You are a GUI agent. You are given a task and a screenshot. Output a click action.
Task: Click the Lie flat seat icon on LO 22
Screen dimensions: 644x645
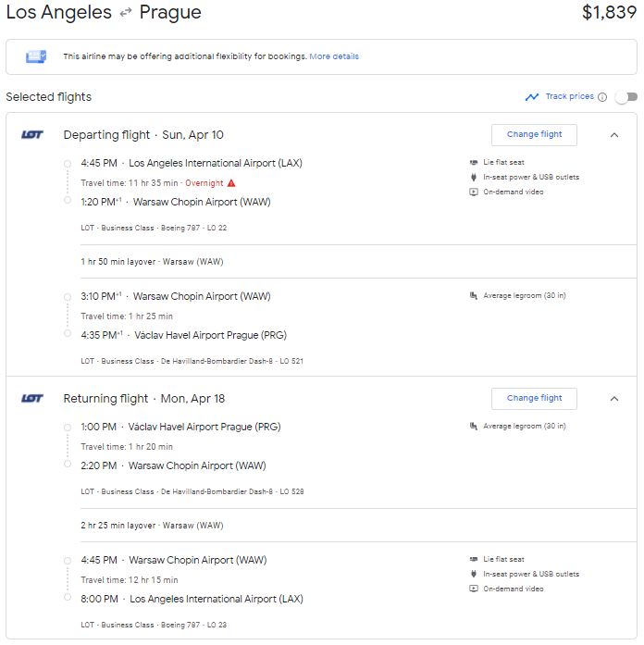474,163
